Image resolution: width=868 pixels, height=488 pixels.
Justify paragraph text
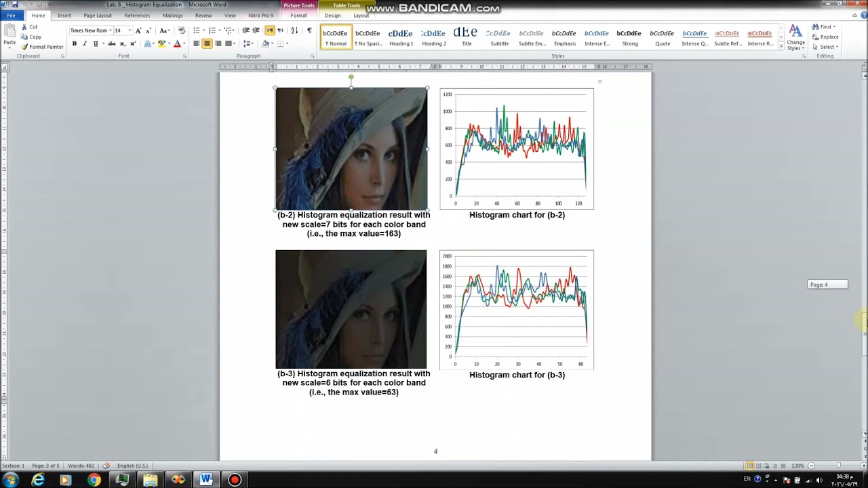tap(229, 43)
